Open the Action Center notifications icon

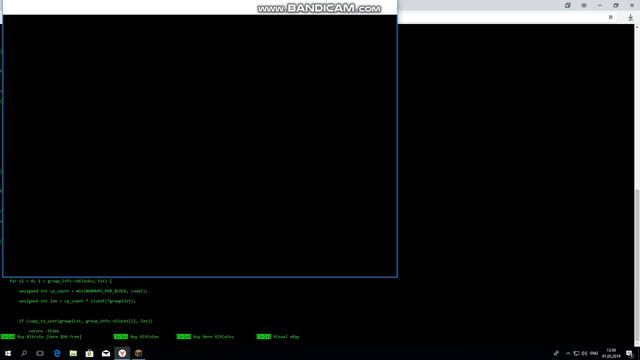(x=630, y=353)
